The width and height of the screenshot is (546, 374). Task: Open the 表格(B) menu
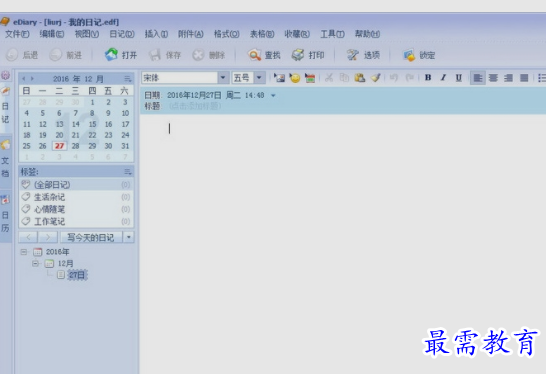click(x=262, y=34)
